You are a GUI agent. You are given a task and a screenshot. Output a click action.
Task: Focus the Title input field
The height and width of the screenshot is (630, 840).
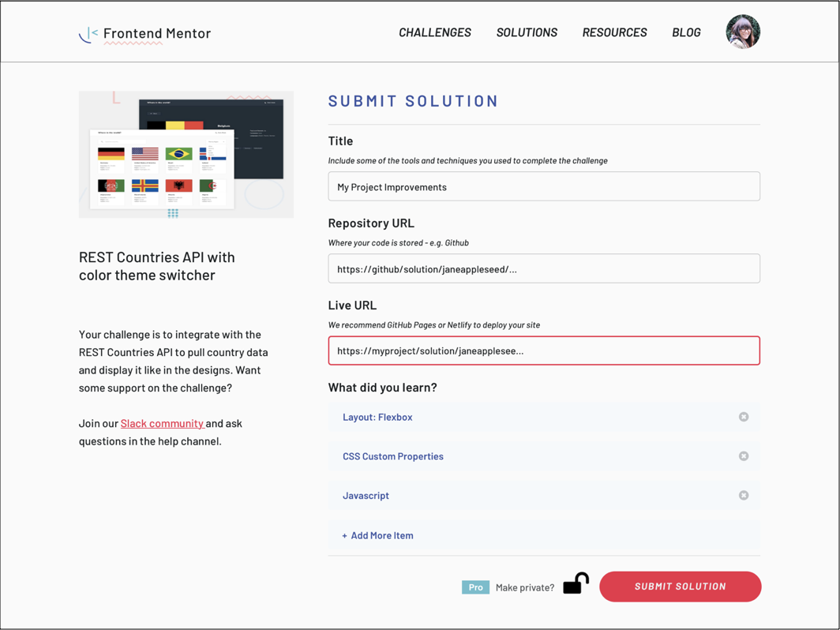click(544, 186)
